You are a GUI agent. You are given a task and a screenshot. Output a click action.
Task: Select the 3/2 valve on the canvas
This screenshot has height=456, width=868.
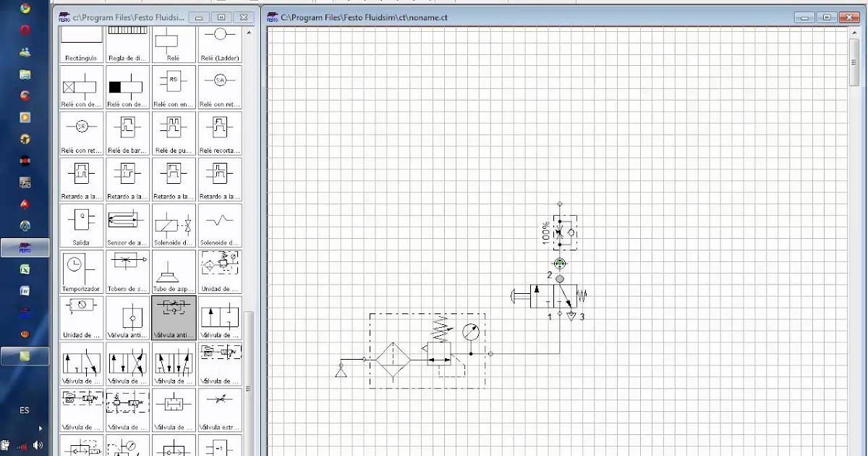click(553, 295)
